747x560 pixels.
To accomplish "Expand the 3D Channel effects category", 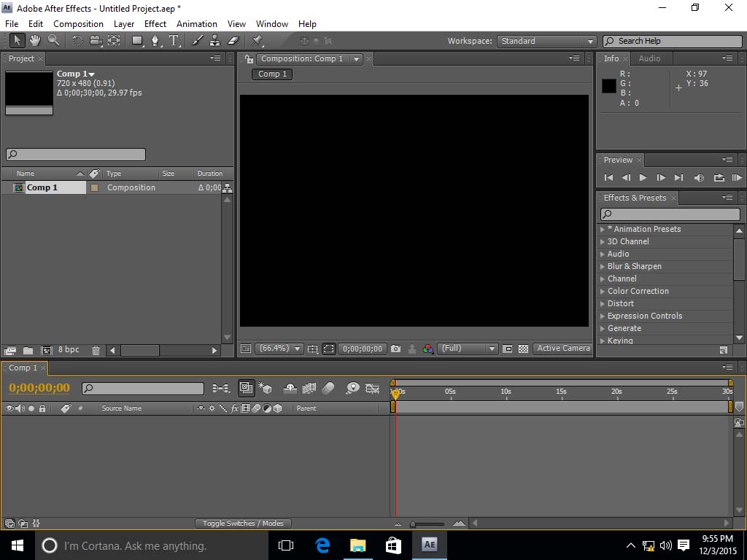I will click(602, 241).
